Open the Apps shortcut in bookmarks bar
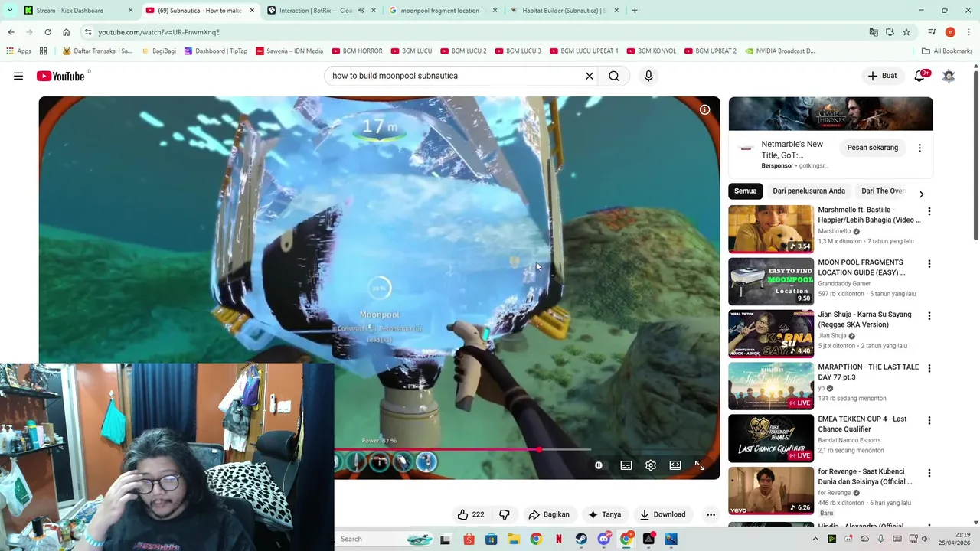 point(18,51)
